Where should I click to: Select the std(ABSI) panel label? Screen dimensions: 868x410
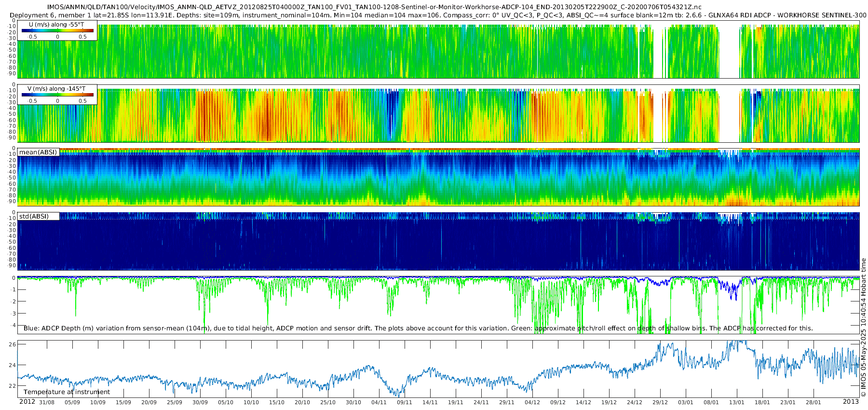pyautogui.click(x=34, y=217)
